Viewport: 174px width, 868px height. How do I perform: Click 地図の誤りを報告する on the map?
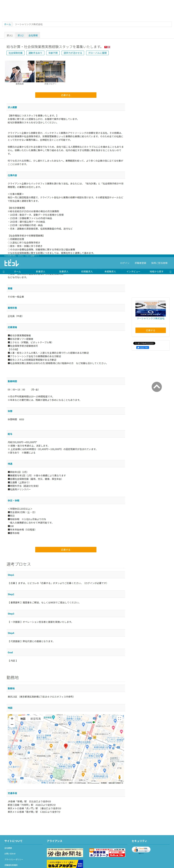tap(116, 783)
